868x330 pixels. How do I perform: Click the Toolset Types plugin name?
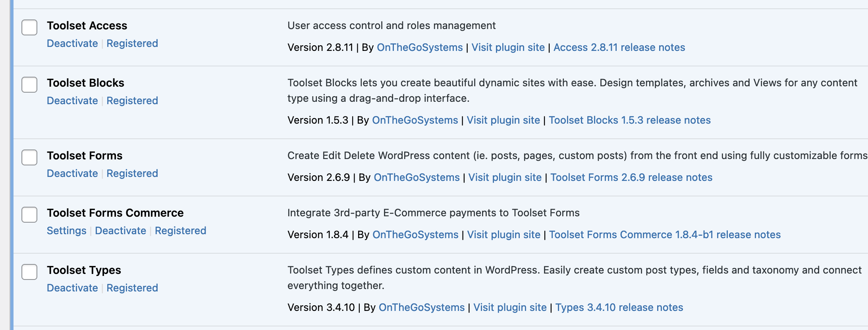(84, 270)
